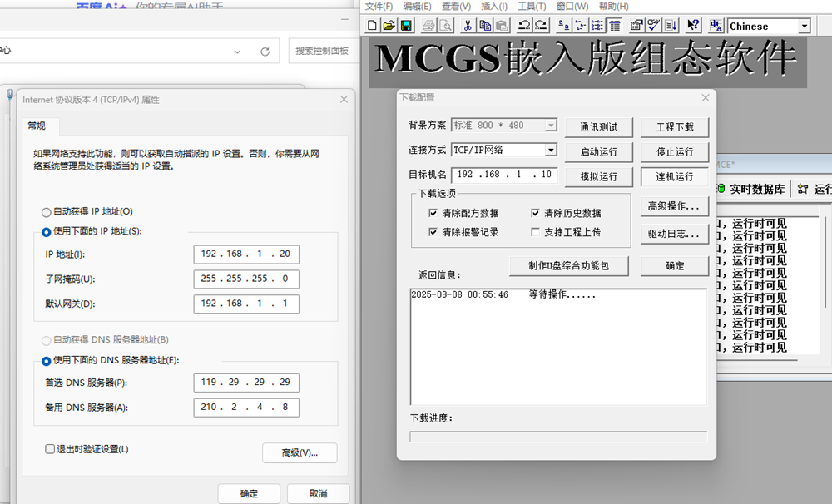Open 高级操作... in download dialog

(675, 206)
